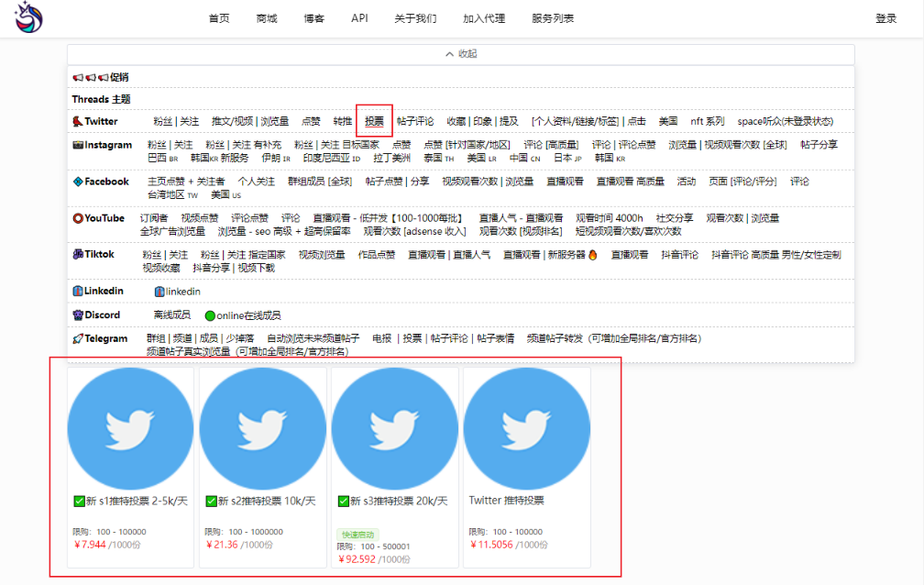Select the API nav item

[359, 18]
